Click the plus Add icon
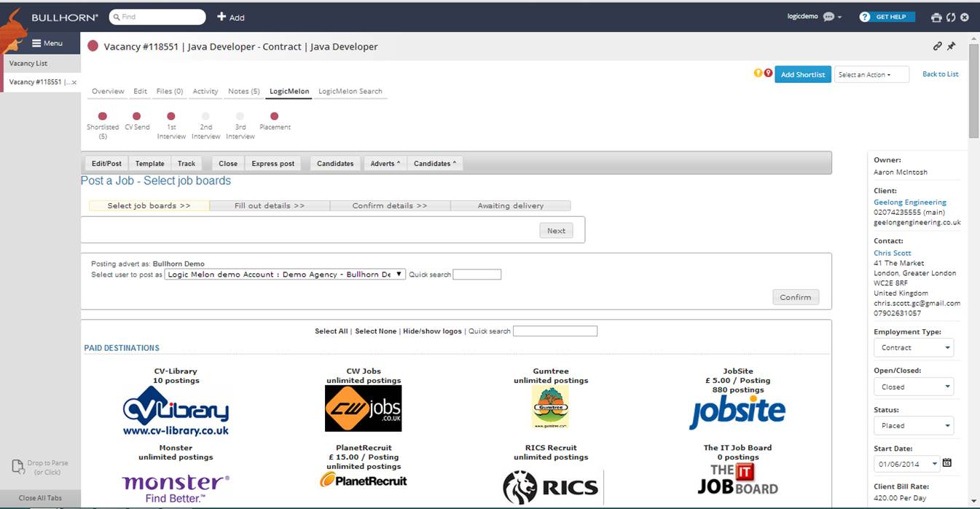The image size is (980, 509). 222,17
